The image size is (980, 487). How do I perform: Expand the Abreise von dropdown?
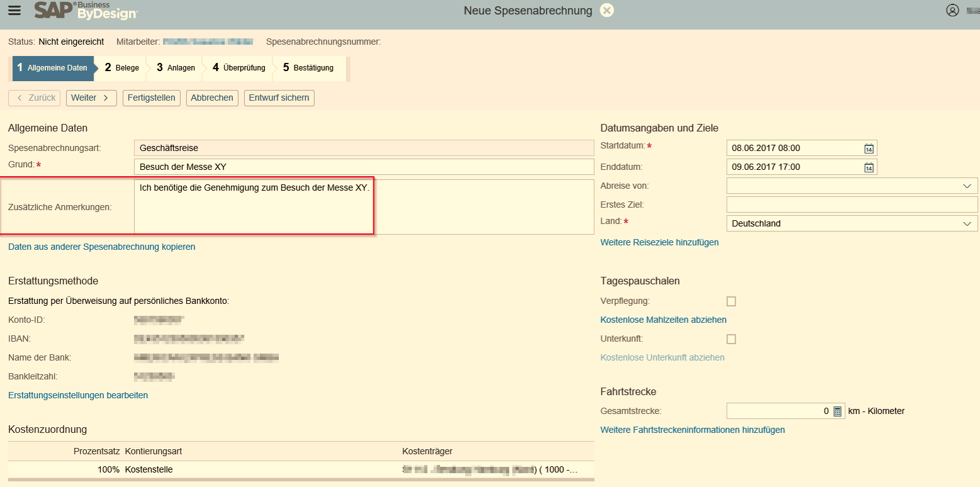(967, 186)
